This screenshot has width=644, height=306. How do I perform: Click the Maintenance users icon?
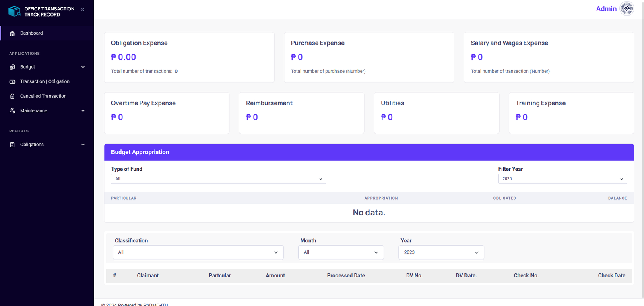12,111
